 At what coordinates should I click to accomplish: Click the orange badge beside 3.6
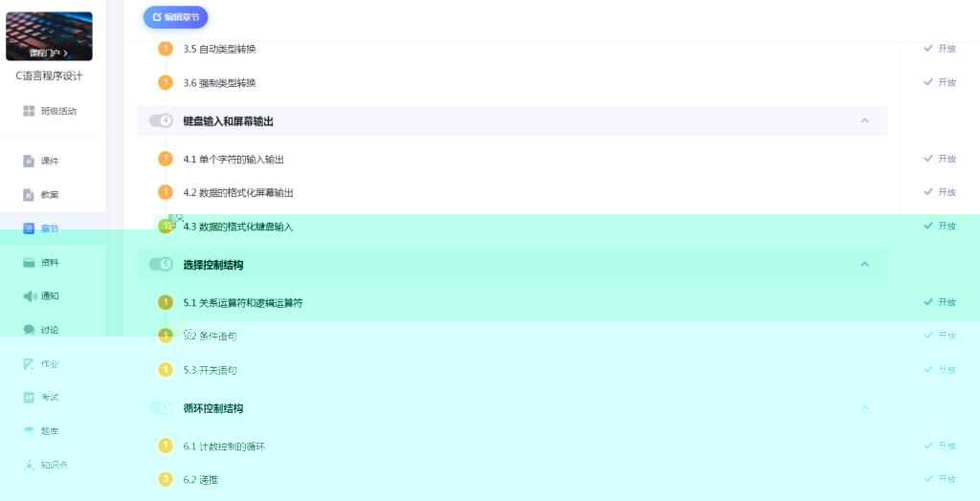tap(165, 82)
